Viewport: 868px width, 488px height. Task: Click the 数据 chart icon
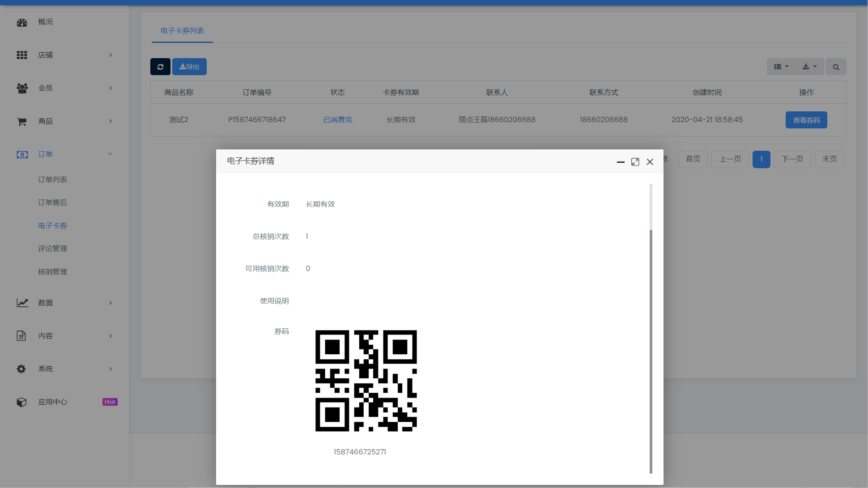click(x=22, y=303)
